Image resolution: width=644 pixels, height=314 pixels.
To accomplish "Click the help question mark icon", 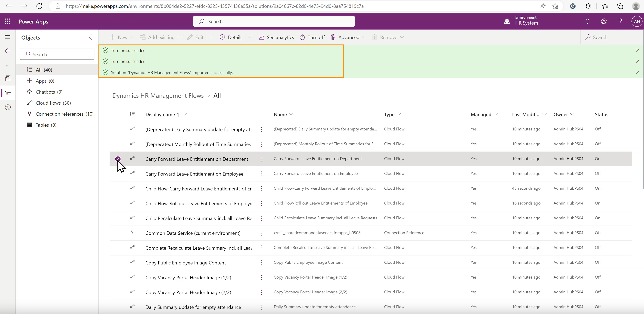I will coord(620,21).
